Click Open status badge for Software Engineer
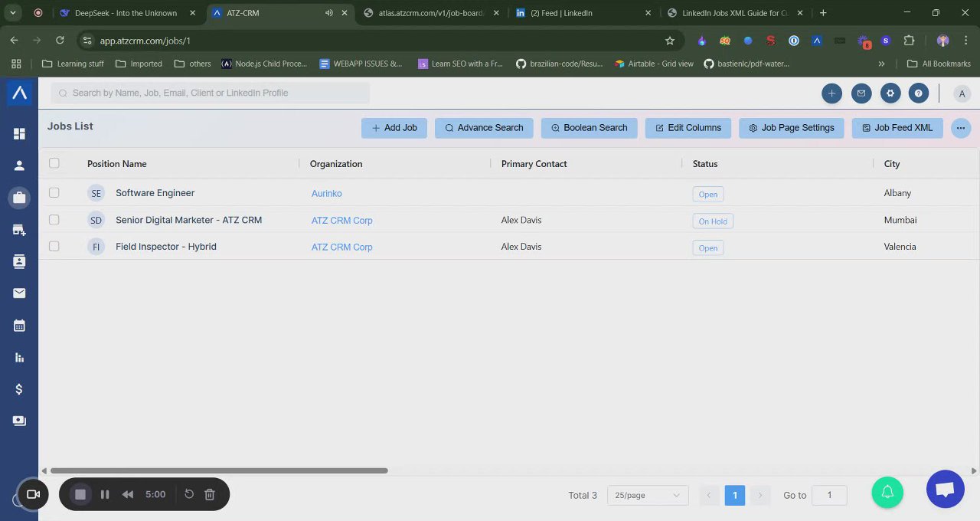980x521 pixels. pos(708,195)
